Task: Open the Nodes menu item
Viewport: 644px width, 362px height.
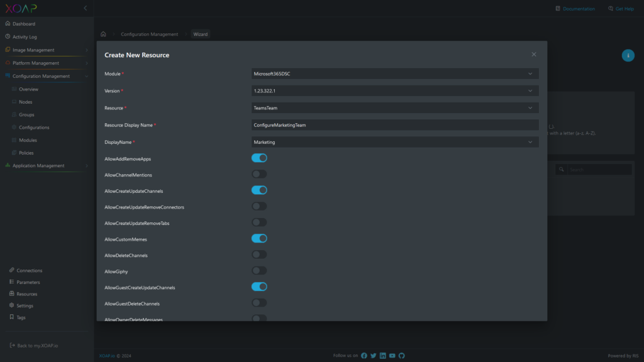Action: pyautogui.click(x=25, y=102)
